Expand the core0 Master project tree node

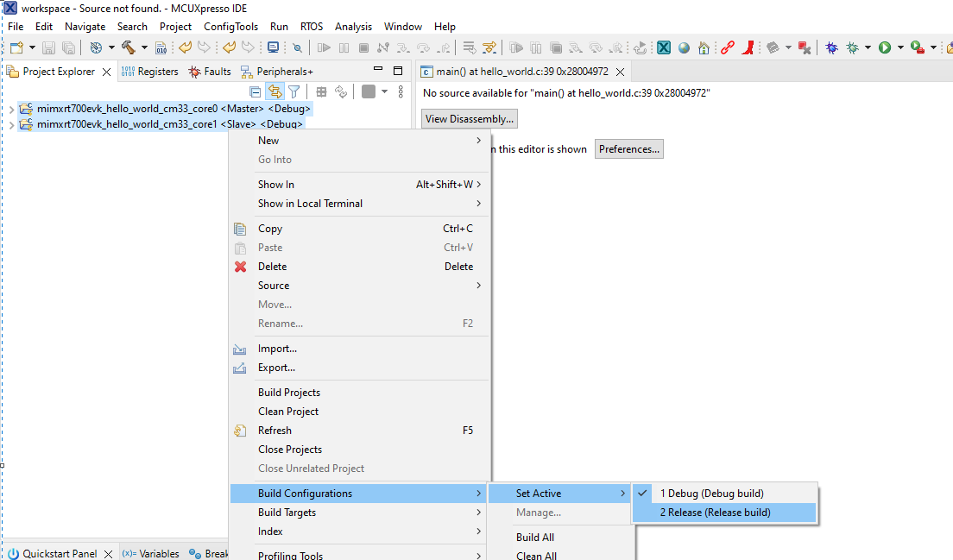10,110
